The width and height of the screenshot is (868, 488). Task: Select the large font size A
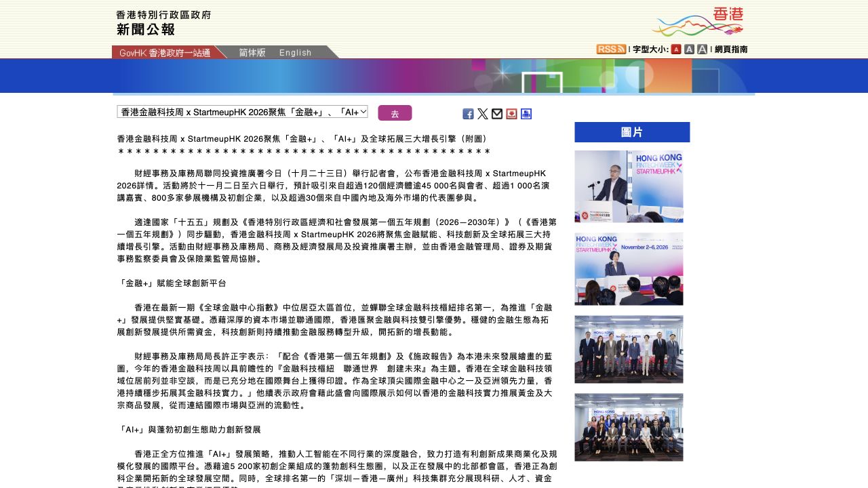point(702,49)
